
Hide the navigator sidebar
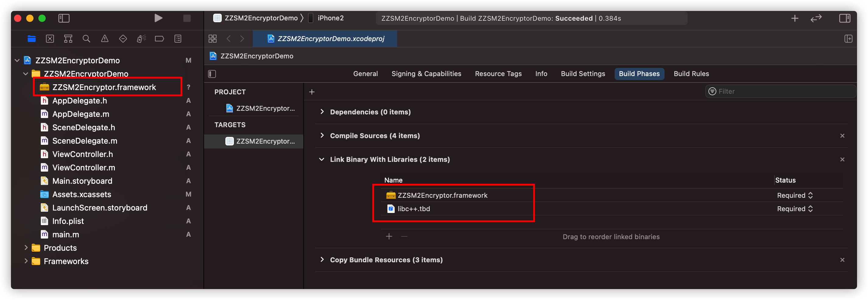click(64, 18)
